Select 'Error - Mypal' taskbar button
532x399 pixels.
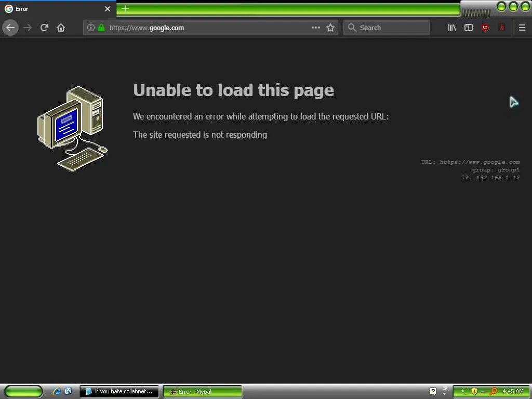tap(203, 392)
